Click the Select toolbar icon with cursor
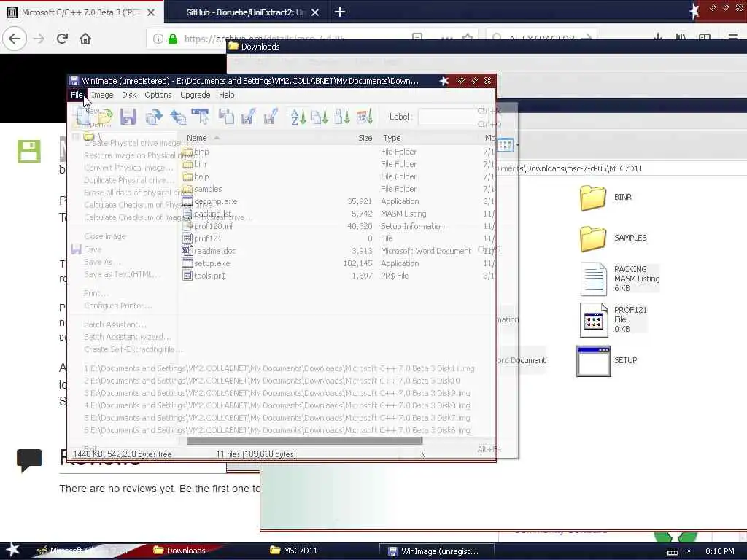Viewport: 747px width, 560px height. [x=200, y=117]
